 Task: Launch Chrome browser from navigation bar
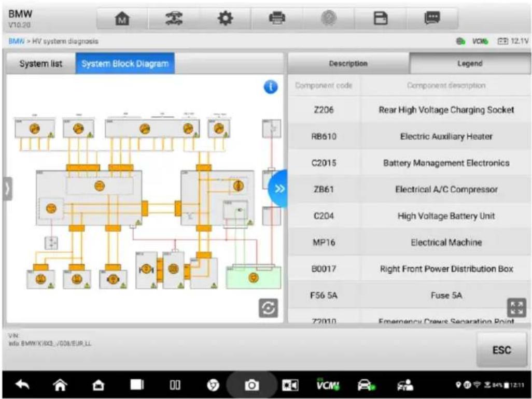pyautogui.click(x=213, y=385)
